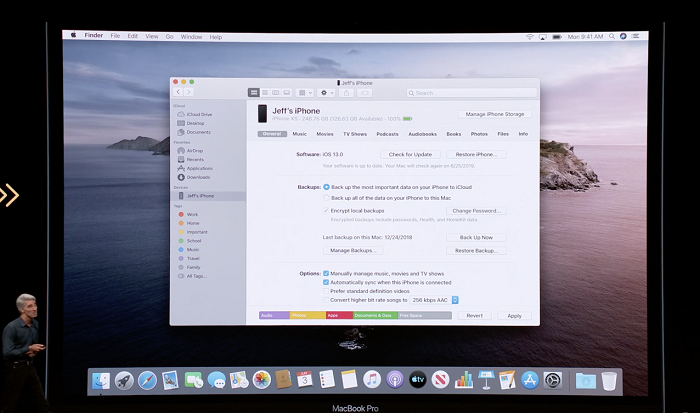The image size is (700, 413).
Task: Launch Safari from the Dock
Action: 147,381
